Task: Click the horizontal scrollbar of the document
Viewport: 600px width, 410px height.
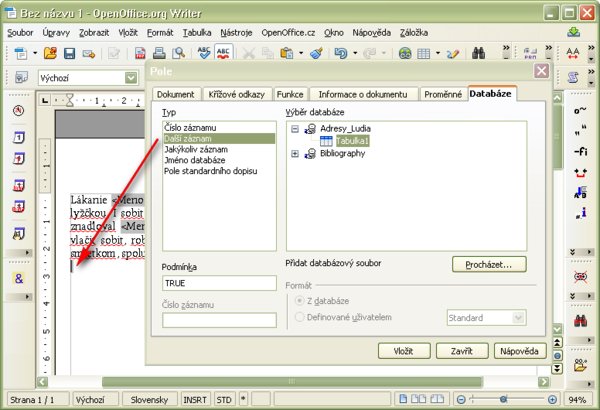Action: [x=292, y=381]
